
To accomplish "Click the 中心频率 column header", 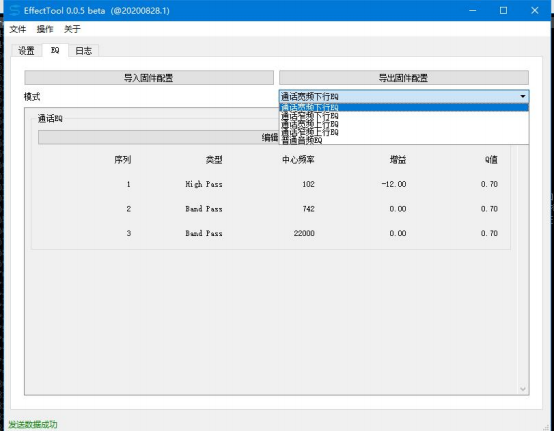I will [298, 160].
